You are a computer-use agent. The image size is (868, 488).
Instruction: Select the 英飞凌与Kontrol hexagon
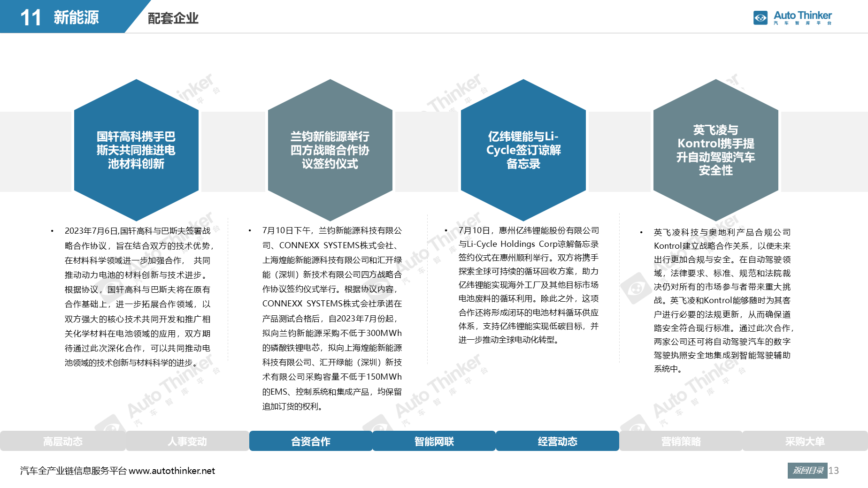(716, 150)
